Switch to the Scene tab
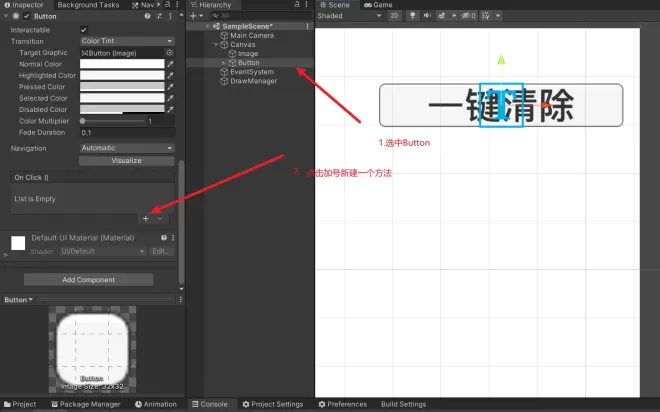660x412 pixels. 335,5
